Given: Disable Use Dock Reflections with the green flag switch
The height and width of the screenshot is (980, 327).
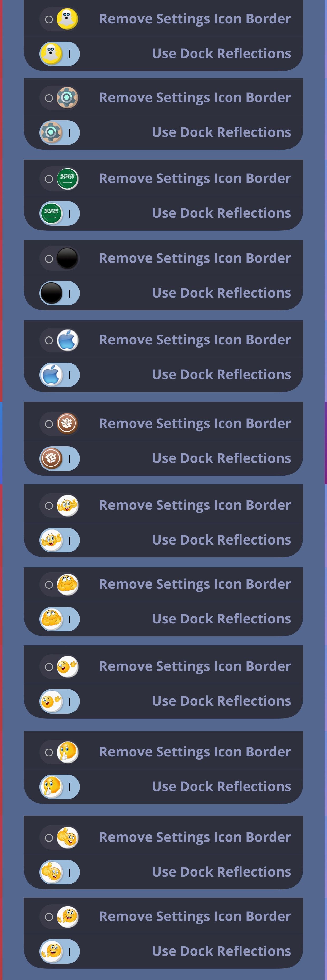Looking at the screenshot, I should pyautogui.click(x=59, y=214).
